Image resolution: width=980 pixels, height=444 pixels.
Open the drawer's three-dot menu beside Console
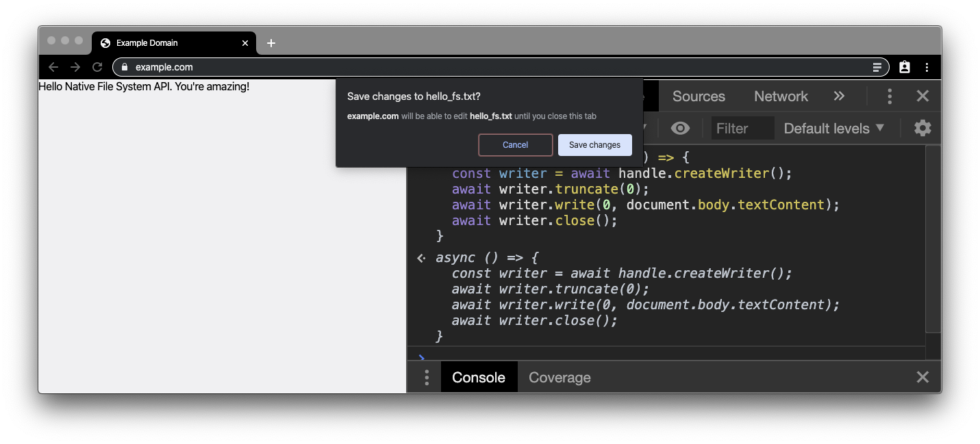pos(426,378)
